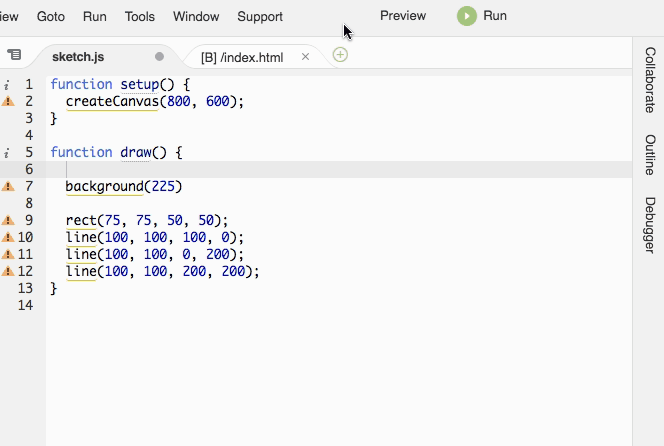Screen dimensions: 664x446
Task: Click line number 14 in gutter
Action: tap(25, 305)
